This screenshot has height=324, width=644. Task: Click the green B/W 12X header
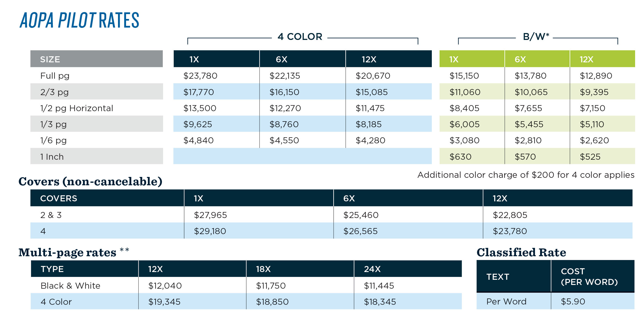[586, 59]
